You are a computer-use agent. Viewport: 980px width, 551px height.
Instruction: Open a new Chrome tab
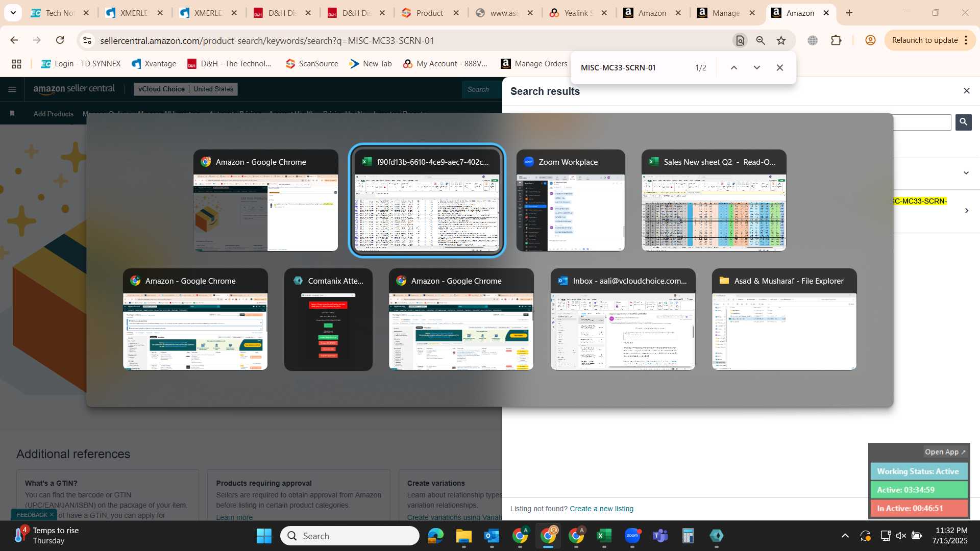[x=849, y=13]
